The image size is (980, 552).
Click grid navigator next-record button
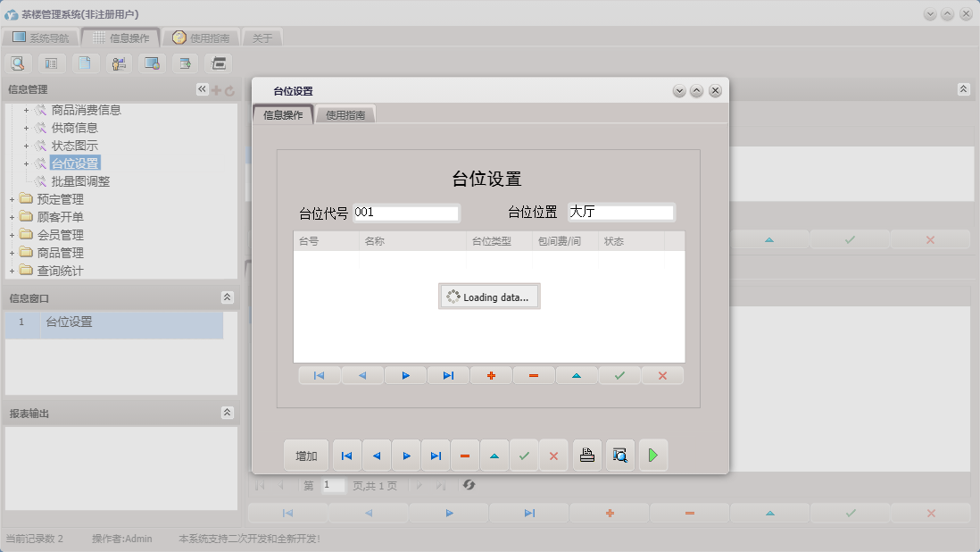405,376
